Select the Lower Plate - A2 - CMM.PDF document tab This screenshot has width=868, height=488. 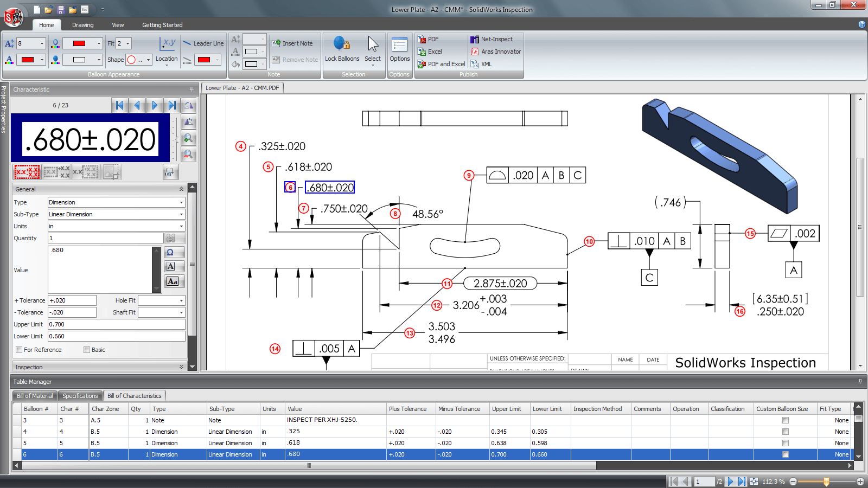pos(242,88)
